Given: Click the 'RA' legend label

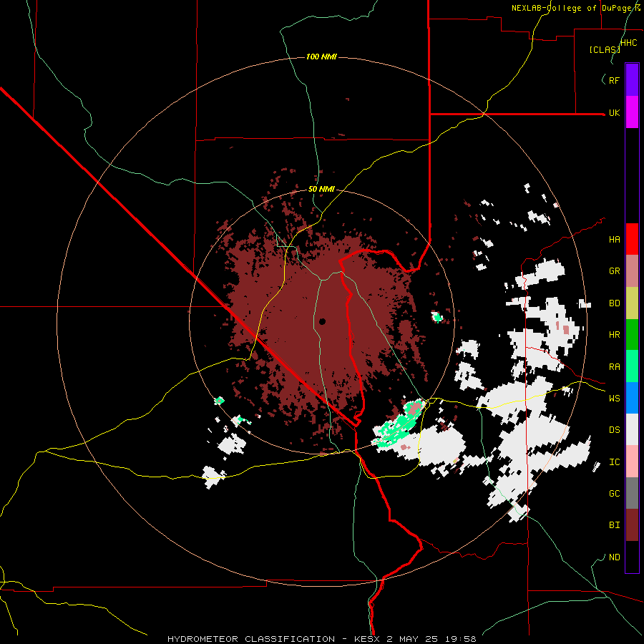Looking at the screenshot, I should point(614,367).
